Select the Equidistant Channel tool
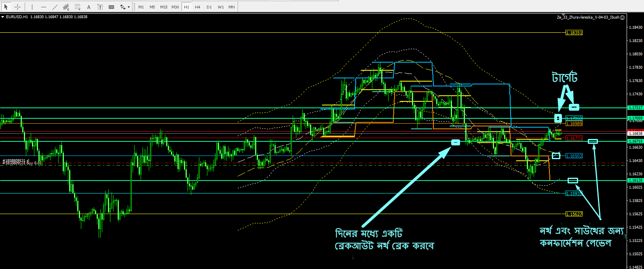This screenshot has width=644, height=269. coord(66,7)
